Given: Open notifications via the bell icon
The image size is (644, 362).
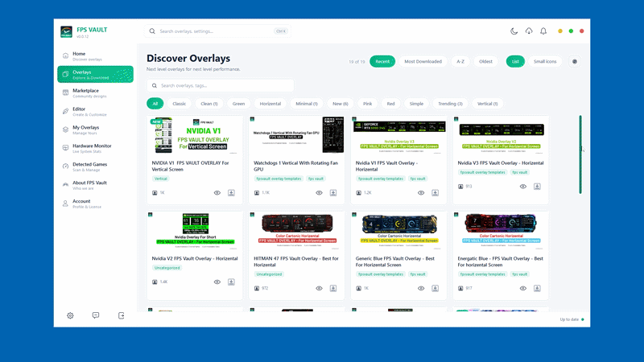Looking at the screenshot, I should pyautogui.click(x=543, y=31).
